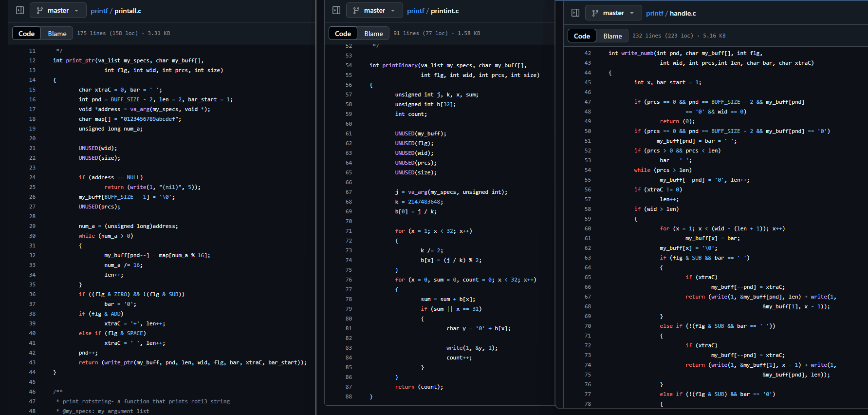Click 'unsigned int b[32];' code line
This screenshot has width=868, height=415.
(x=425, y=104)
